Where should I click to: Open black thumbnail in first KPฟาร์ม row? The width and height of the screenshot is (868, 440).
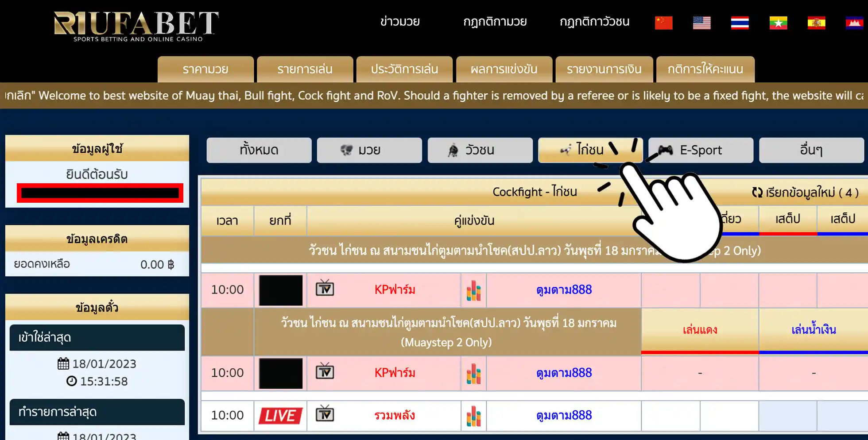pos(281,290)
